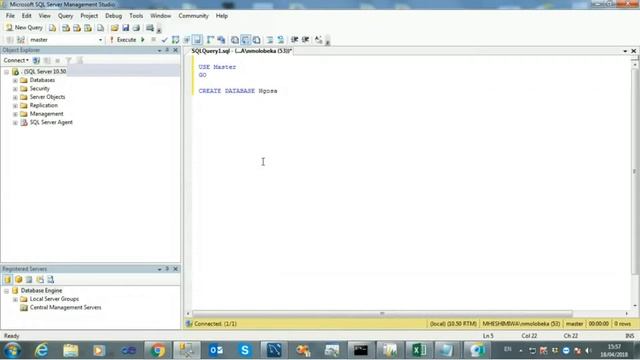Toggle Include Actual Execution Plan

point(210,40)
